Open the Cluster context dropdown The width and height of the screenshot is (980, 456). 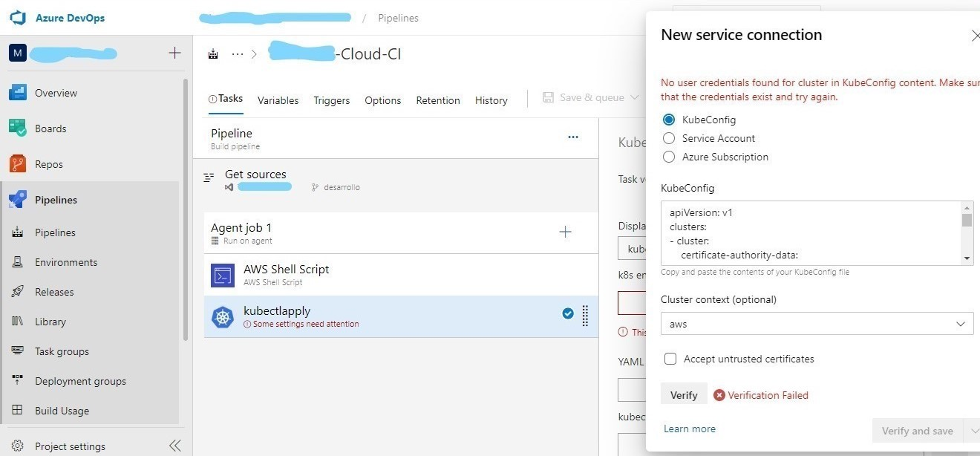tap(817, 324)
